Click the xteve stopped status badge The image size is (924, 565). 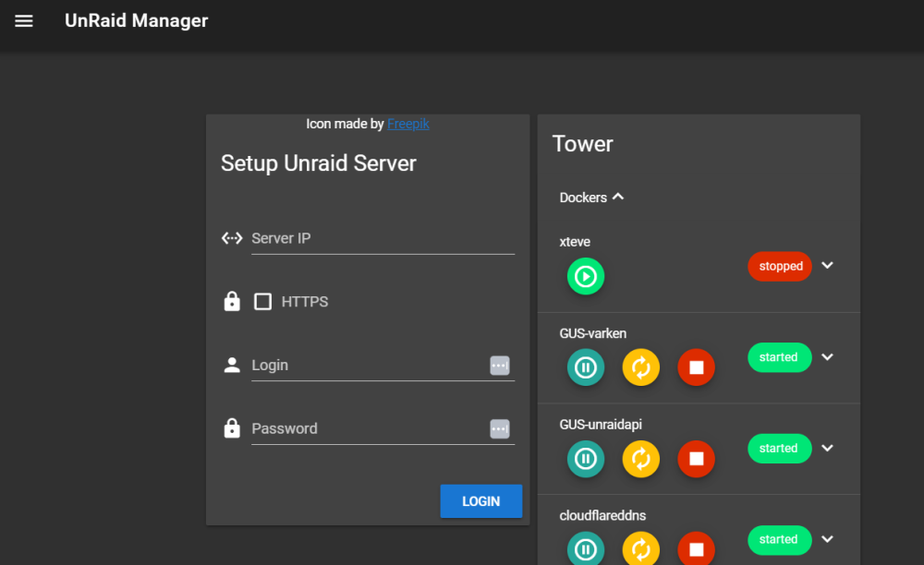(x=780, y=266)
